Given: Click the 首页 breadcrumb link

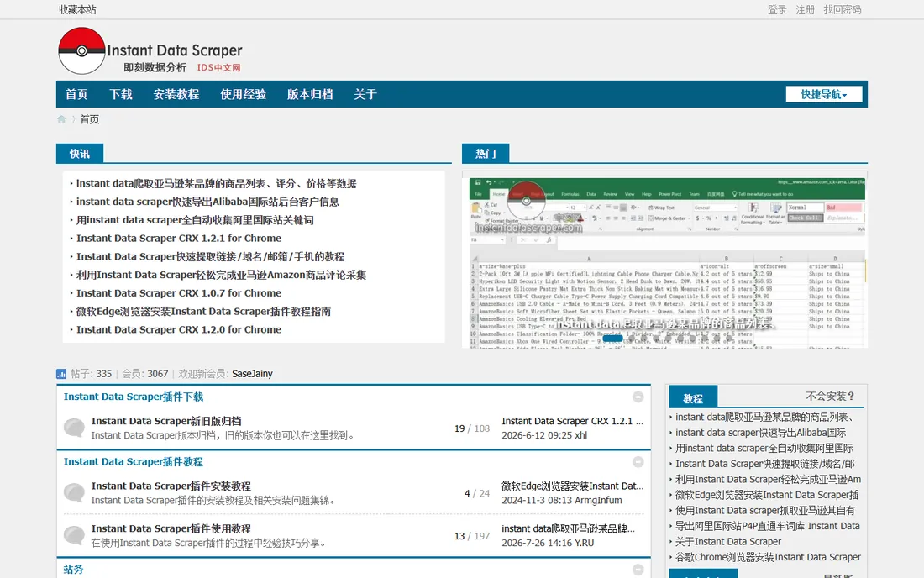Looking at the screenshot, I should (x=90, y=119).
